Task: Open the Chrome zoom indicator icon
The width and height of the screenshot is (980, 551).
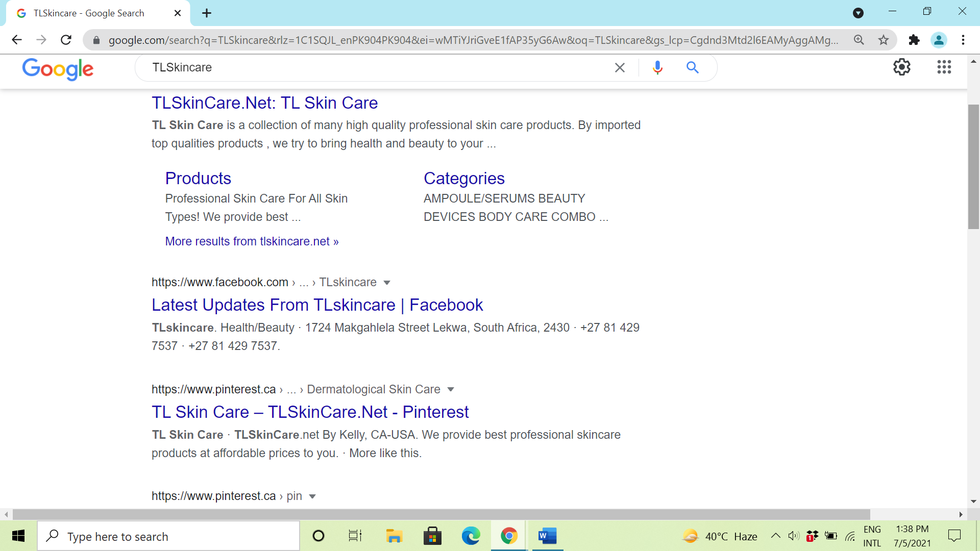Action: [x=859, y=40]
